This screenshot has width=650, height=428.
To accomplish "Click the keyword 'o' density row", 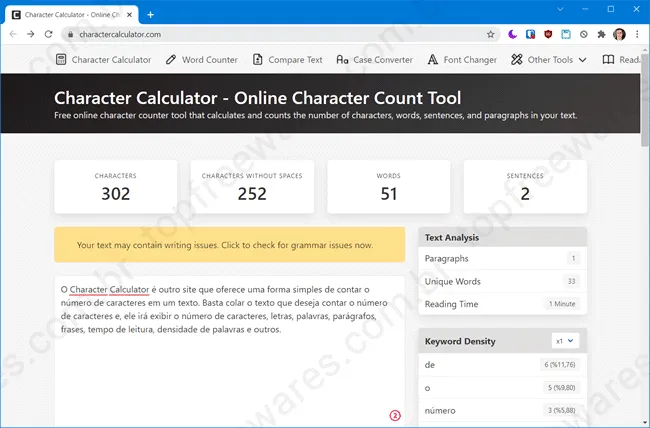I will (502, 388).
